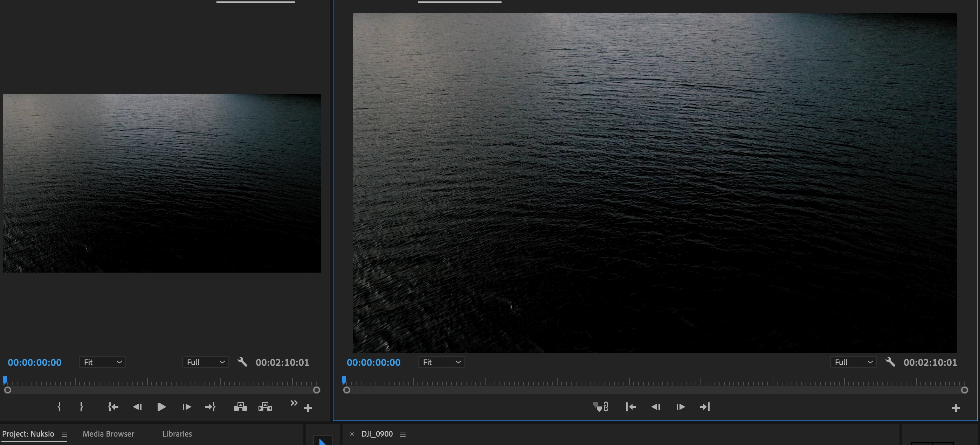
Task: Step forward one frame in Program Monitor
Action: [x=681, y=407]
